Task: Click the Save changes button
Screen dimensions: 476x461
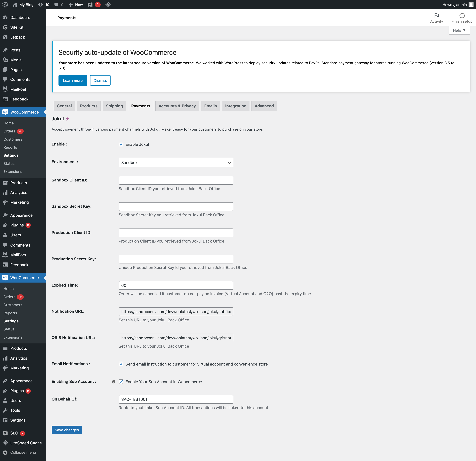Action: click(x=67, y=430)
